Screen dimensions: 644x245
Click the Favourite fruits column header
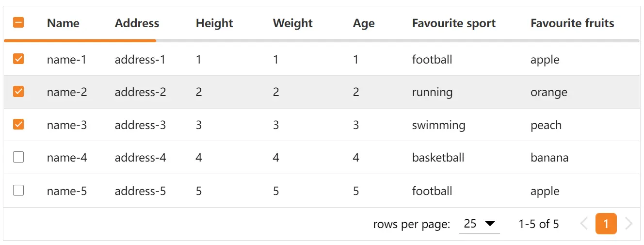[572, 23]
